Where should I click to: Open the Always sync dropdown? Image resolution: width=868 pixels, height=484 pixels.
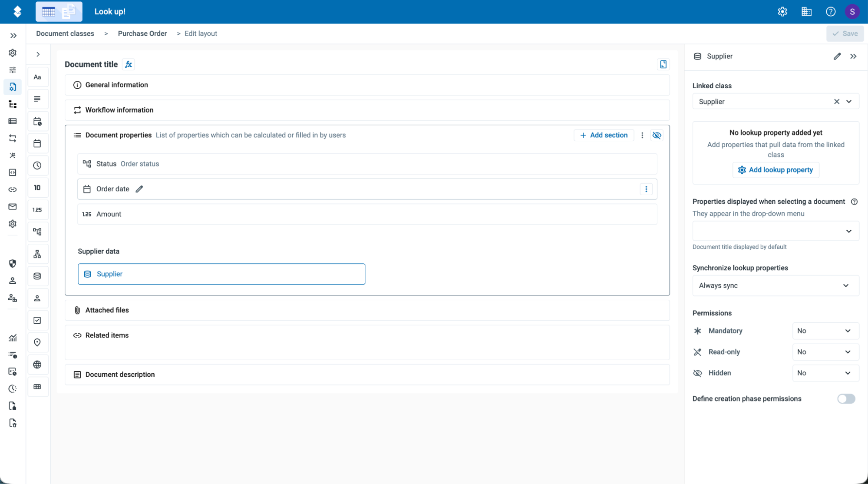[776, 285]
